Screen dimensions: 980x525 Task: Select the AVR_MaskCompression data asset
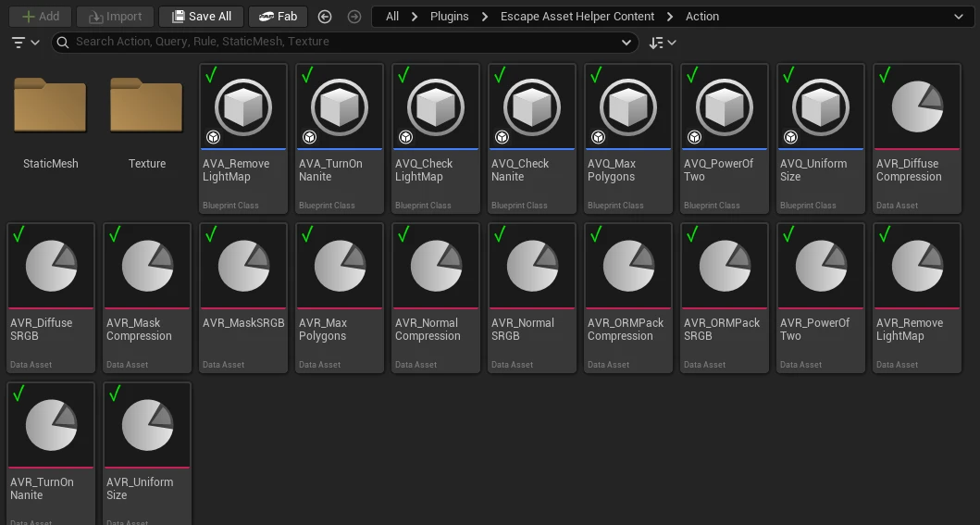[147, 298]
